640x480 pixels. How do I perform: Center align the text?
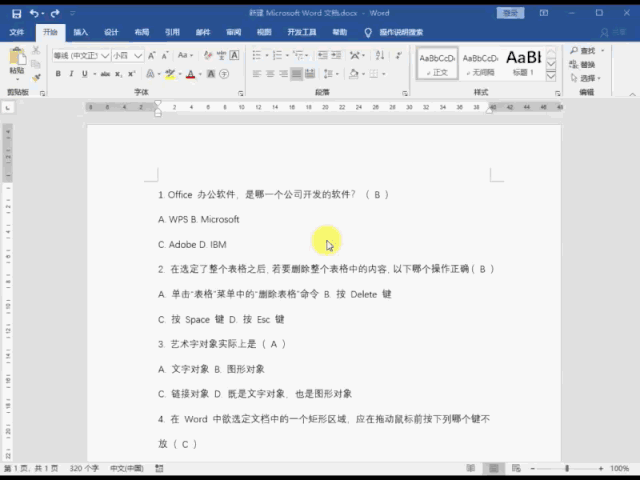coord(270,74)
